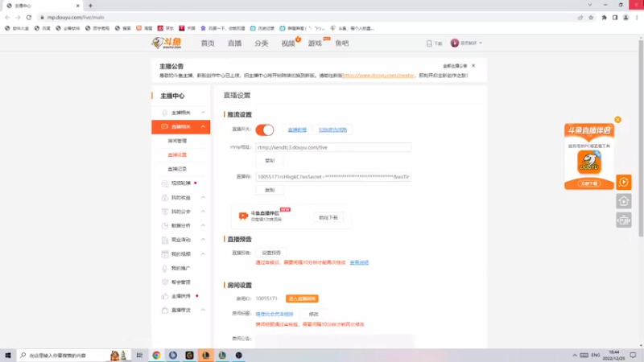Open 视频轮播 in the sidebar

pyautogui.click(x=180, y=183)
